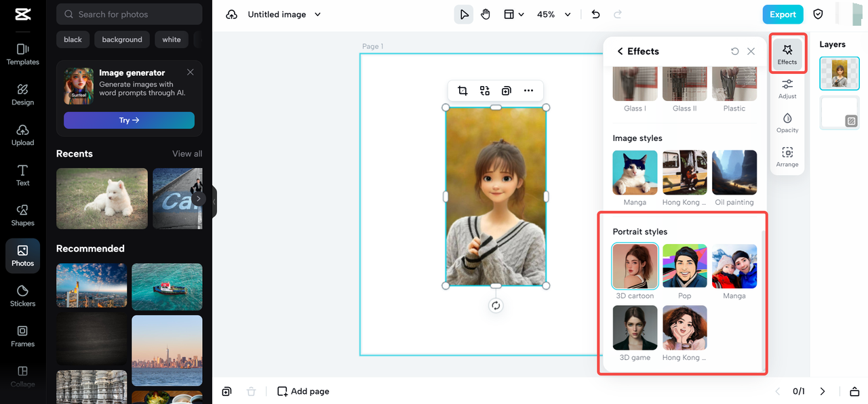Click the duplicate page icon at bottom
Screen dimensions: 868x404
tap(227, 391)
